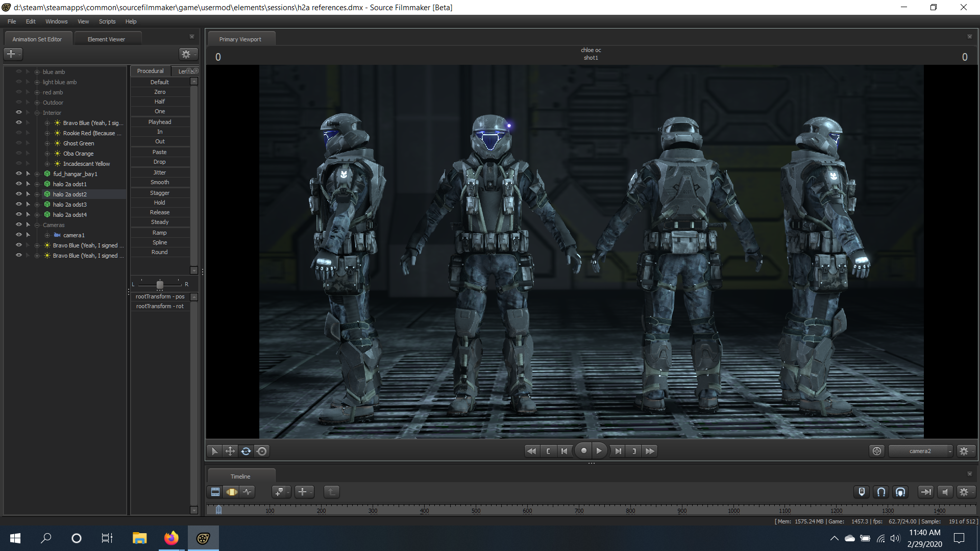Expand the halo 2a odst3 item
Screen dimensions: 980x551
tap(37, 205)
